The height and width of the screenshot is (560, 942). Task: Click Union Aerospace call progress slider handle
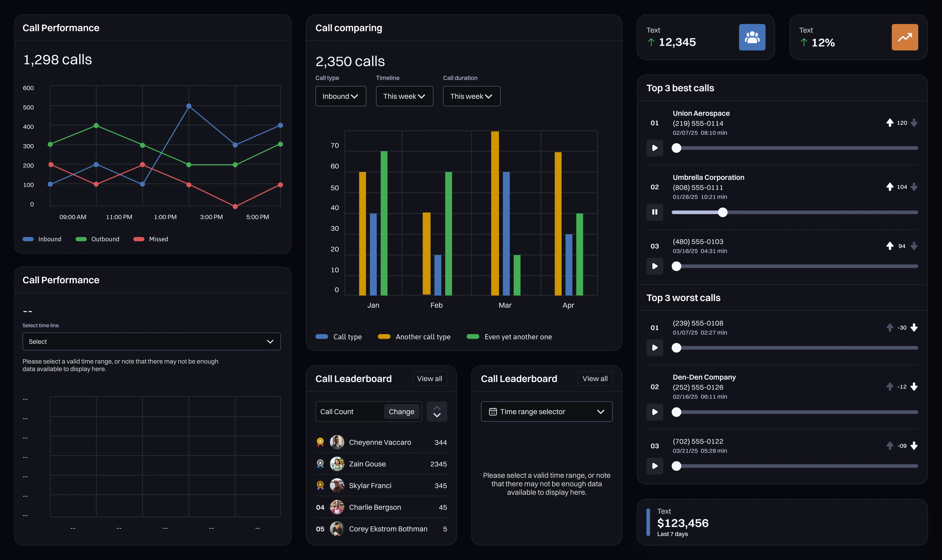pos(676,148)
